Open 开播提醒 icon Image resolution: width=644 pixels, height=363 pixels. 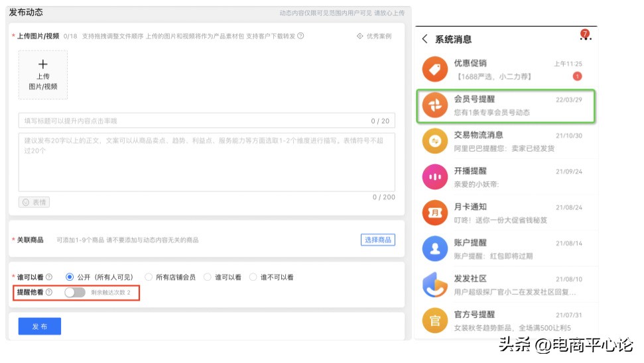click(x=435, y=177)
